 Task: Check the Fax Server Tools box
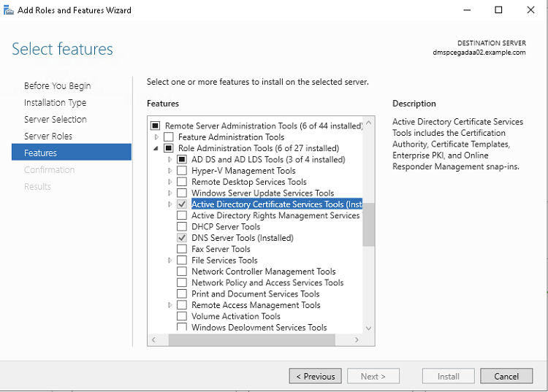coord(182,249)
